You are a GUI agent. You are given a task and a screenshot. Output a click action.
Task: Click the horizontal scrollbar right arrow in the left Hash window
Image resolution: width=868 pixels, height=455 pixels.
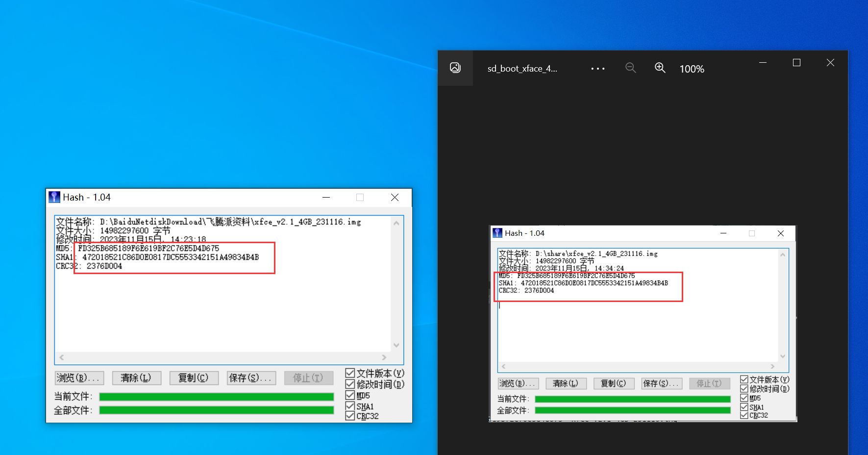point(384,357)
